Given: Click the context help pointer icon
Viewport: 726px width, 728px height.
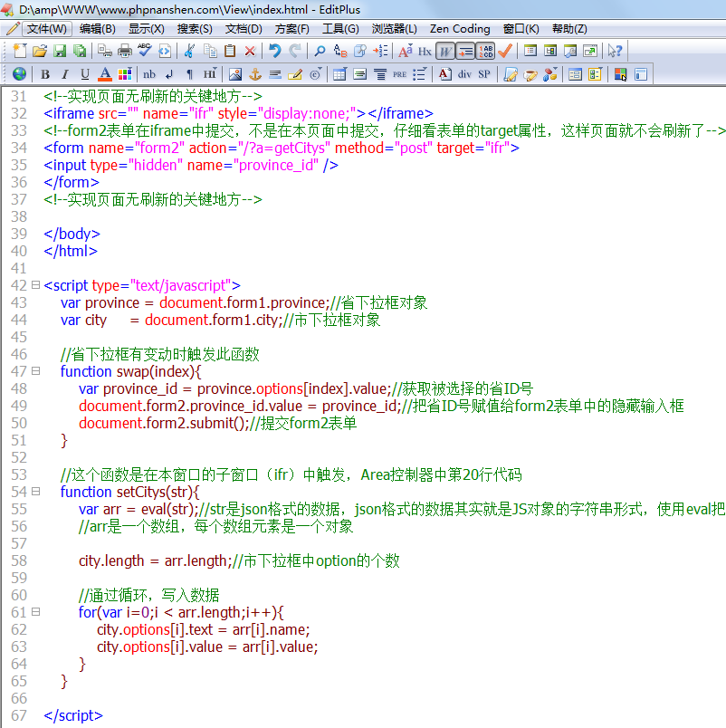Looking at the screenshot, I should point(615,51).
